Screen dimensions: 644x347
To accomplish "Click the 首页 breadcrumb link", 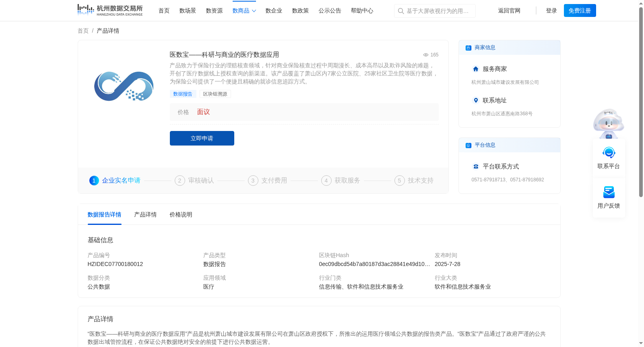I will click(x=83, y=31).
